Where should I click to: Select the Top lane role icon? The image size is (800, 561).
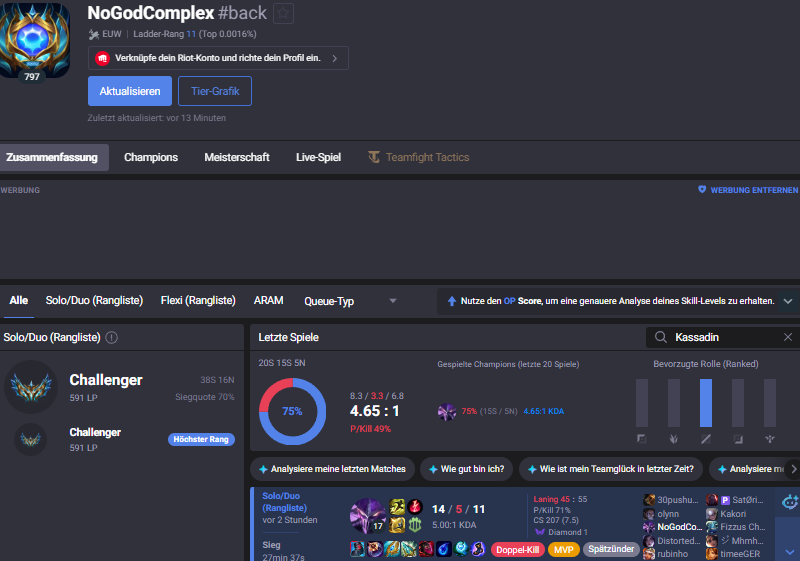[642, 439]
